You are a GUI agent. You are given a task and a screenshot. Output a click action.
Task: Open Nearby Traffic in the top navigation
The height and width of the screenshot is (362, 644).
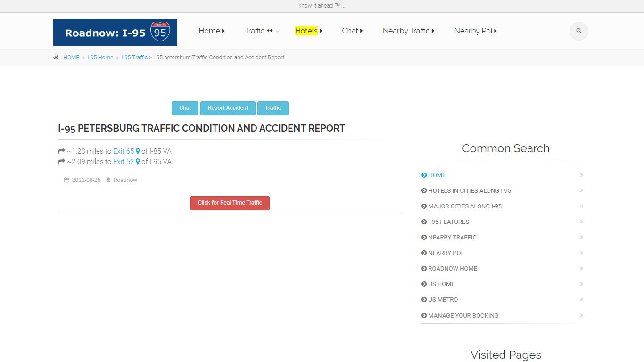(x=406, y=31)
